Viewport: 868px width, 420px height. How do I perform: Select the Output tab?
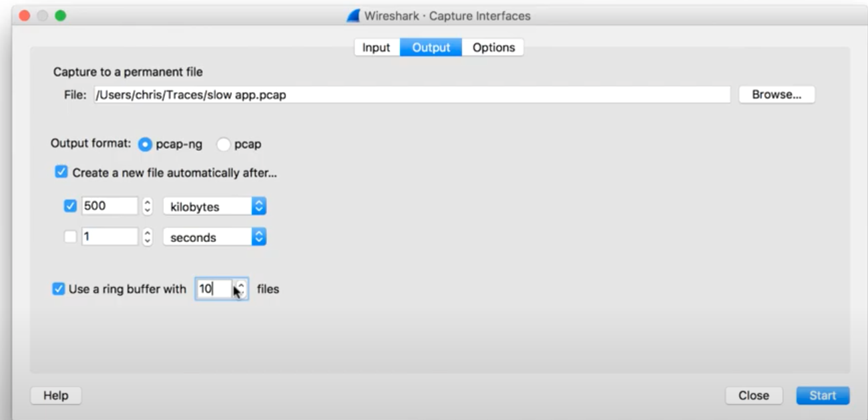click(431, 47)
